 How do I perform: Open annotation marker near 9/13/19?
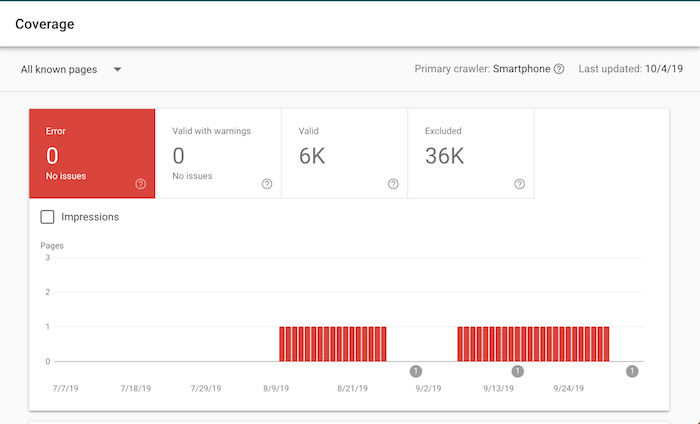[517, 371]
